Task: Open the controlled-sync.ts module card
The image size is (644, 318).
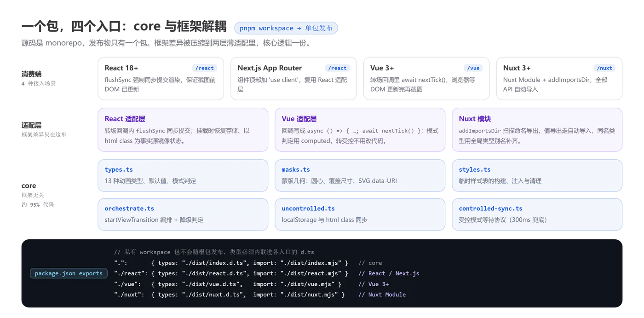Action: click(537, 214)
